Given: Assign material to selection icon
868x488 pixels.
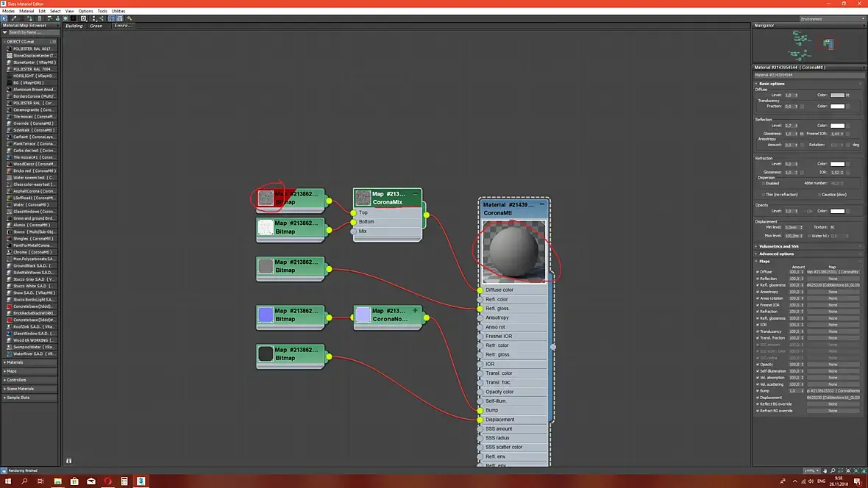Looking at the screenshot, I should (x=30, y=18).
